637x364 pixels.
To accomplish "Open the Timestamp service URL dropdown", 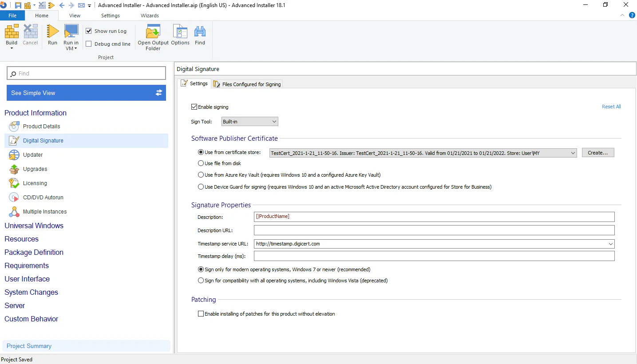I will click(611, 244).
